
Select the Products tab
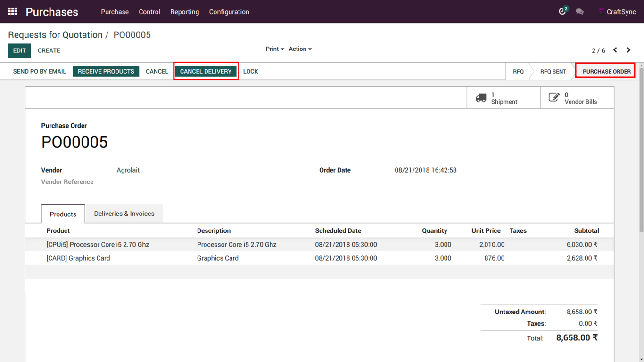[x=63, y=214]
